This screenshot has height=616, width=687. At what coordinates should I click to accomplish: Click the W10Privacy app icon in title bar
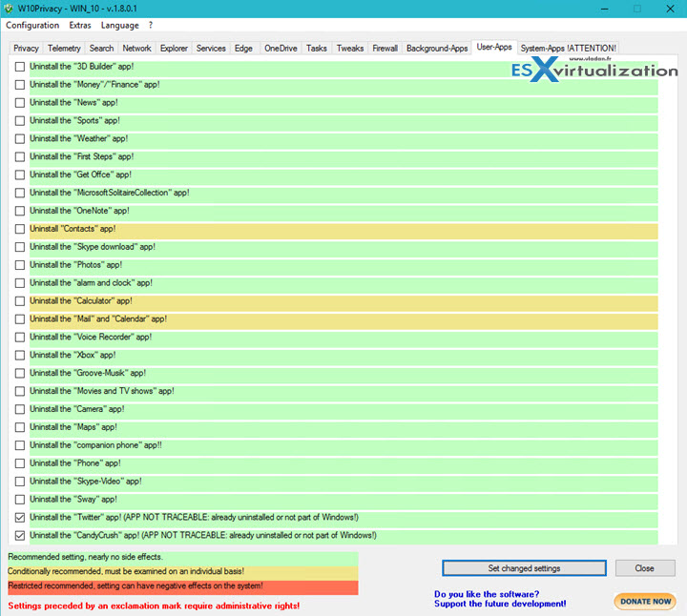point(9,9)
